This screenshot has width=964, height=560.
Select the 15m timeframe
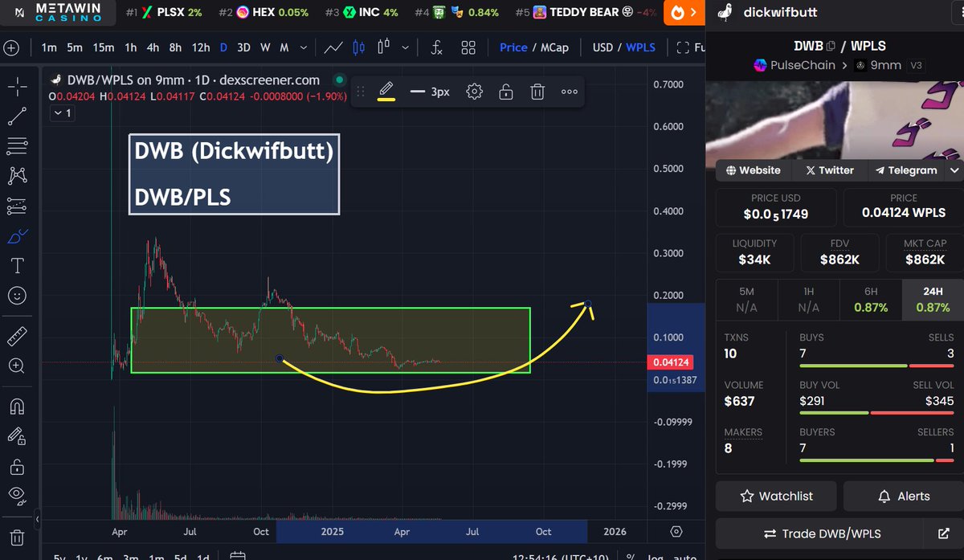103,47
